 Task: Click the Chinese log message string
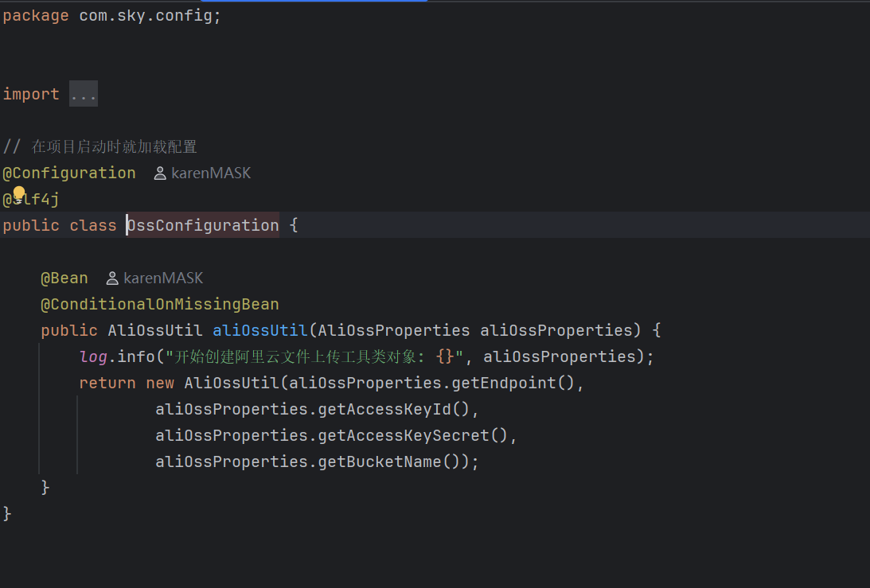pos(314,356)
